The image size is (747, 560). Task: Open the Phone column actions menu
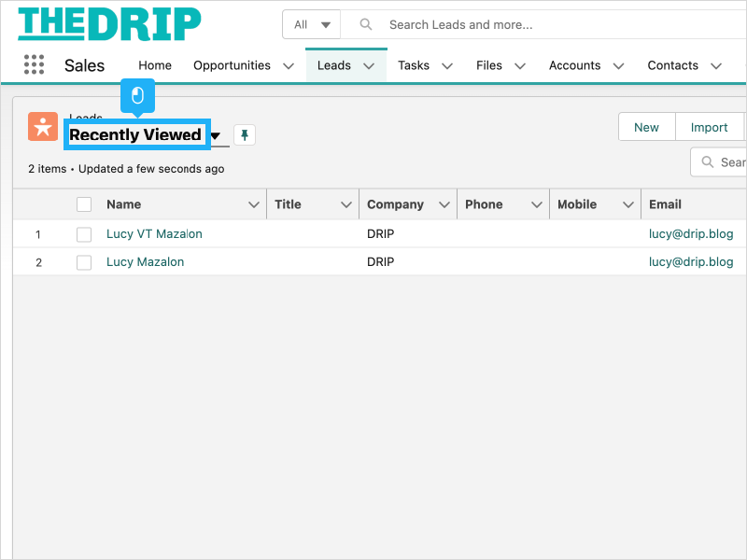pos(537,204)
